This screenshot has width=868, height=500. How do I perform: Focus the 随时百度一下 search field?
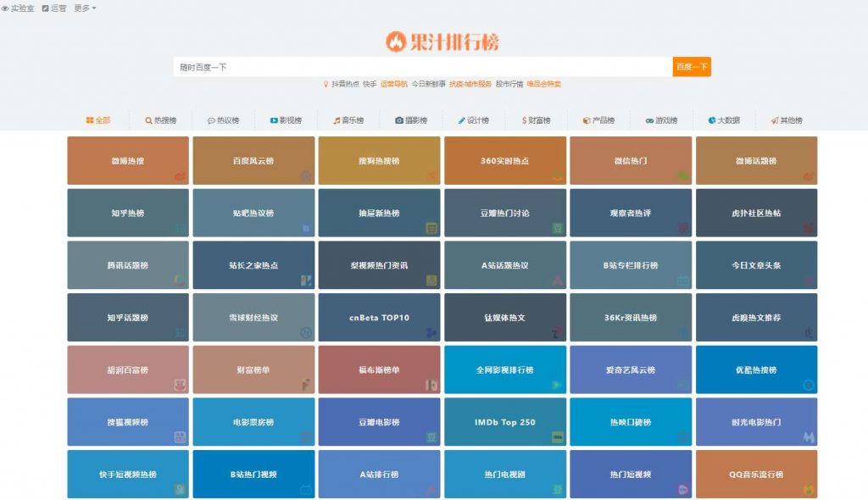pyautogui.click(x=423, y=67)
